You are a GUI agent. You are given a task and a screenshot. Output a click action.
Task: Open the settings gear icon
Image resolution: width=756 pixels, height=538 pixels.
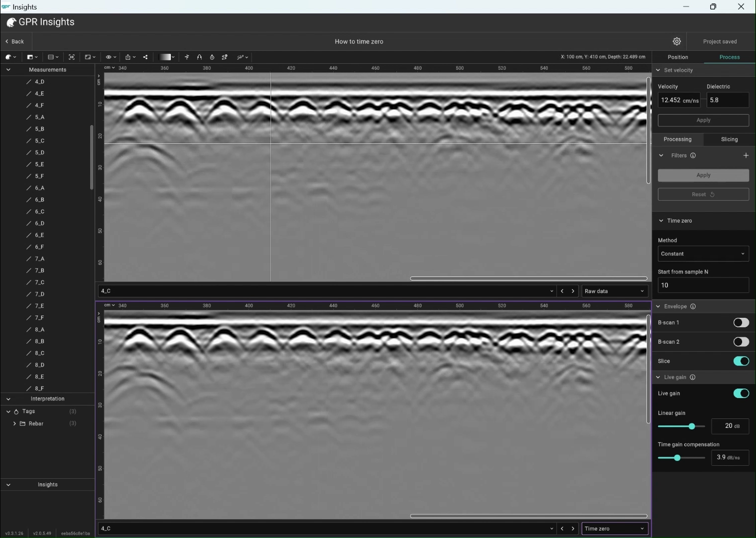(677, 41)
